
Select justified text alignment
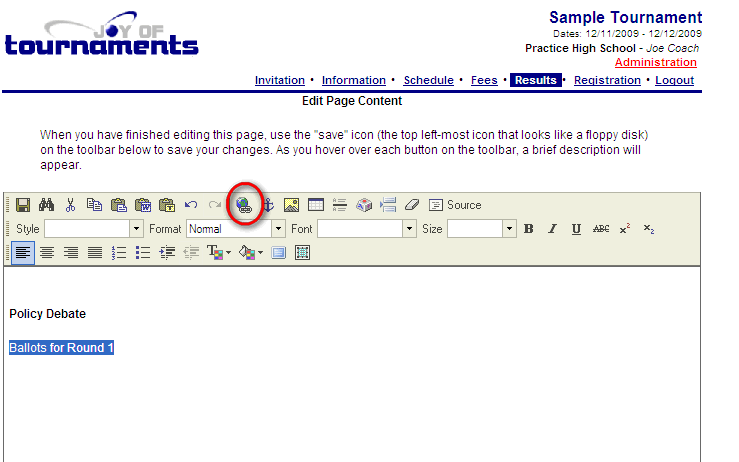point(95,253)
